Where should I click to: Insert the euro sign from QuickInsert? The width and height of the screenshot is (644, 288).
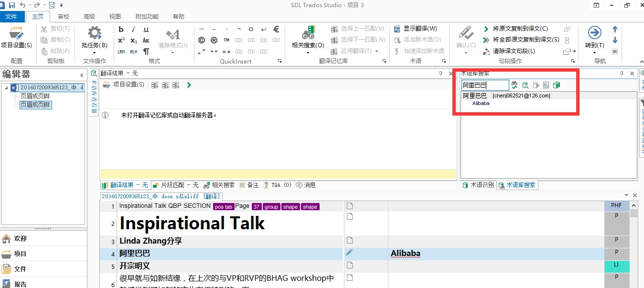(x=276, y=29)
